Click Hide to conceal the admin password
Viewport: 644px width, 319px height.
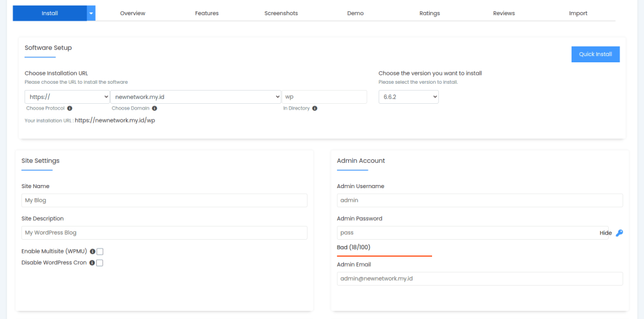606,233
